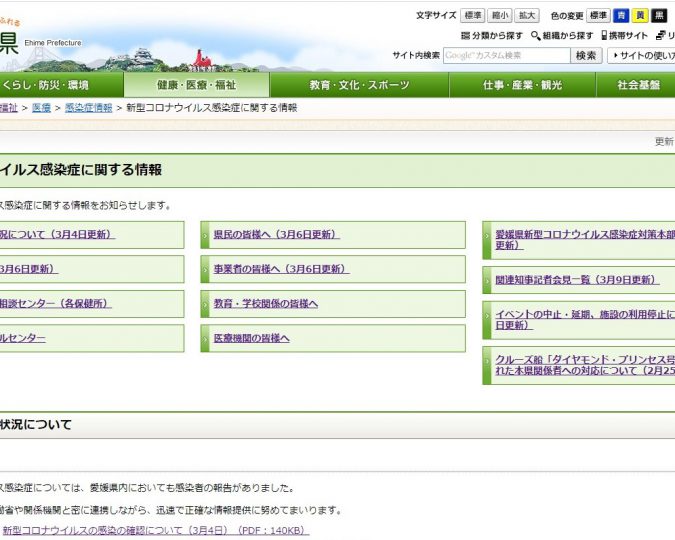Click the 分類から探す list icon

point(465,36)
